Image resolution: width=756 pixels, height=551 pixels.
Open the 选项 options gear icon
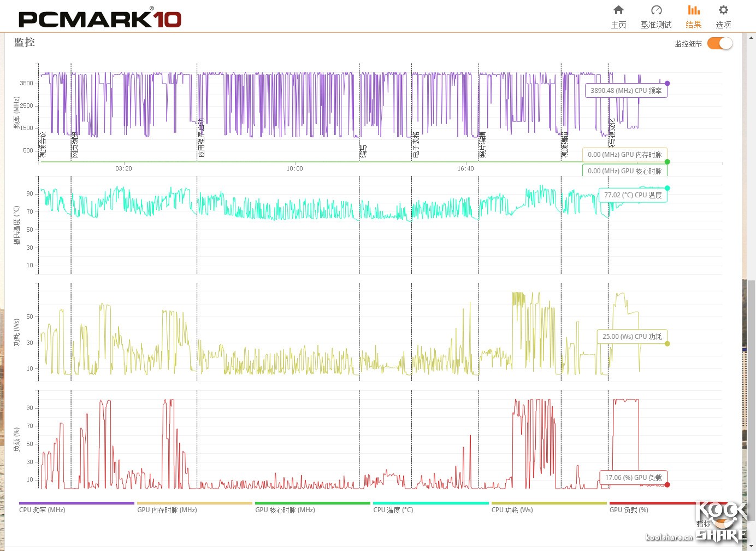coord(723,10)
